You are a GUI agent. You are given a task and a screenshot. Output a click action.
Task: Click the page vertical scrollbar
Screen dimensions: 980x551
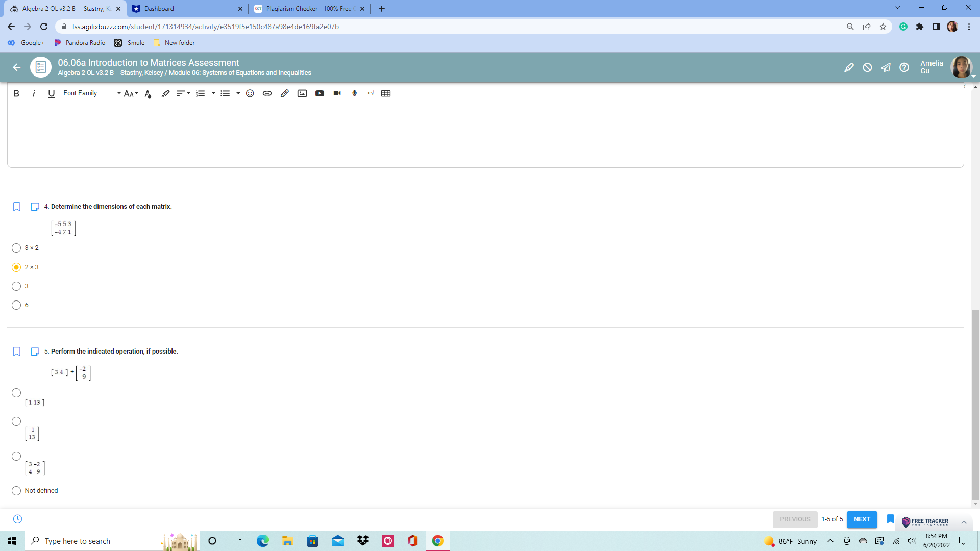pyautogui.click(x=975, y=403)
